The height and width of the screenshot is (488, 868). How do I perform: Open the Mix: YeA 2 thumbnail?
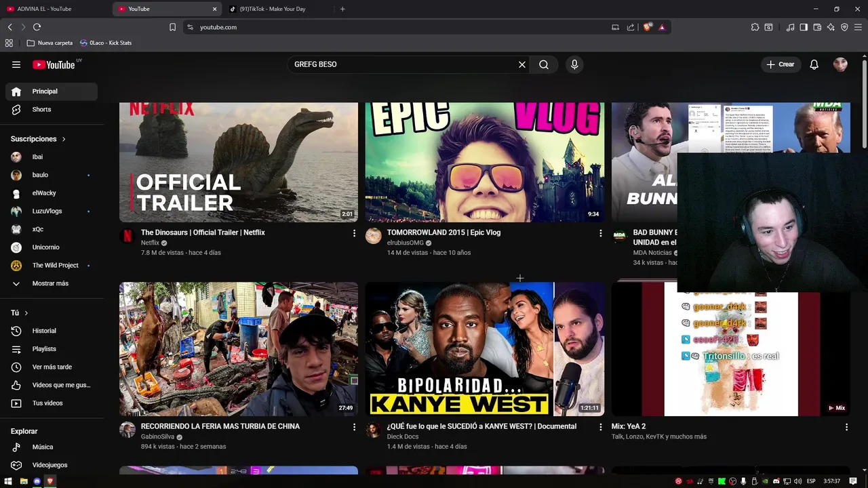coord(730,349)
